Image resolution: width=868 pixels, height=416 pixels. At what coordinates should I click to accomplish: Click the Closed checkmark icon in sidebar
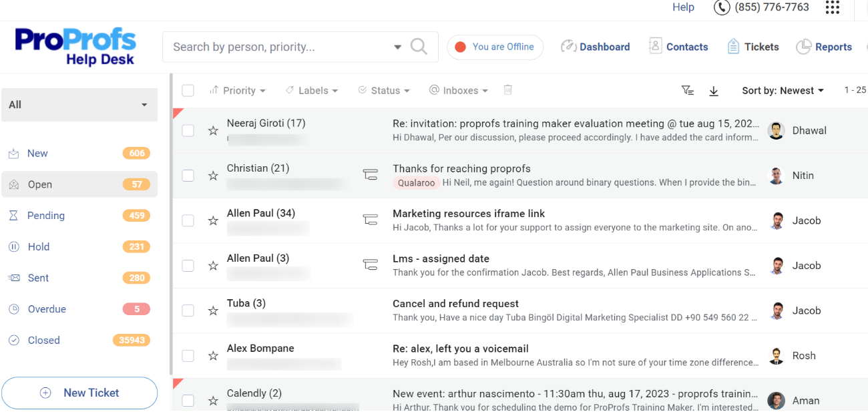click(13, 340)
